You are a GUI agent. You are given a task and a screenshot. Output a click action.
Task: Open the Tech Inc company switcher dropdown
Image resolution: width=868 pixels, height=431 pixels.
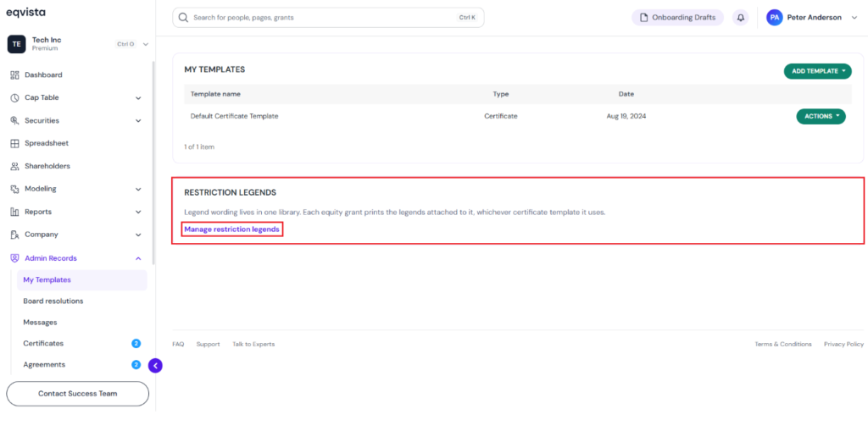coord(146,44)
